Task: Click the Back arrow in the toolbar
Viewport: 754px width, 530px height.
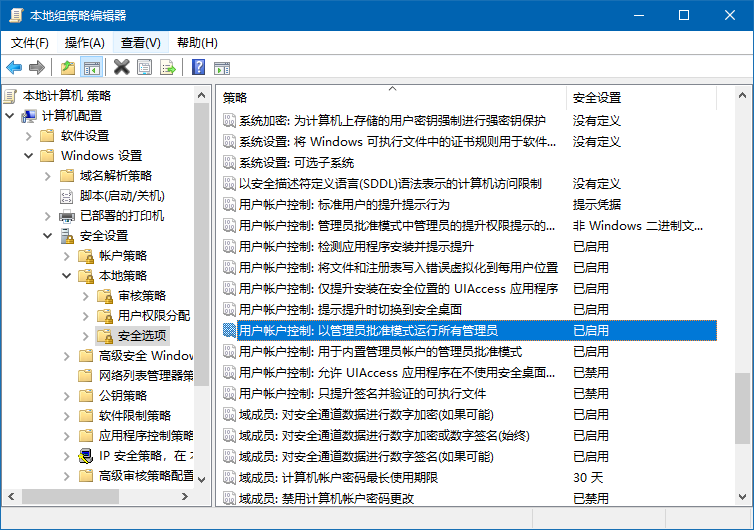Action: [x=13, y=67]
